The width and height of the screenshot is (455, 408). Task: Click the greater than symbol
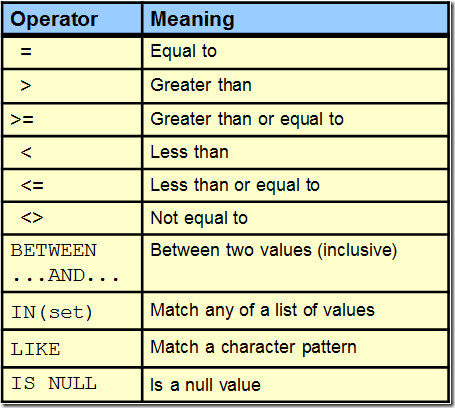click(x=26, y=86)
